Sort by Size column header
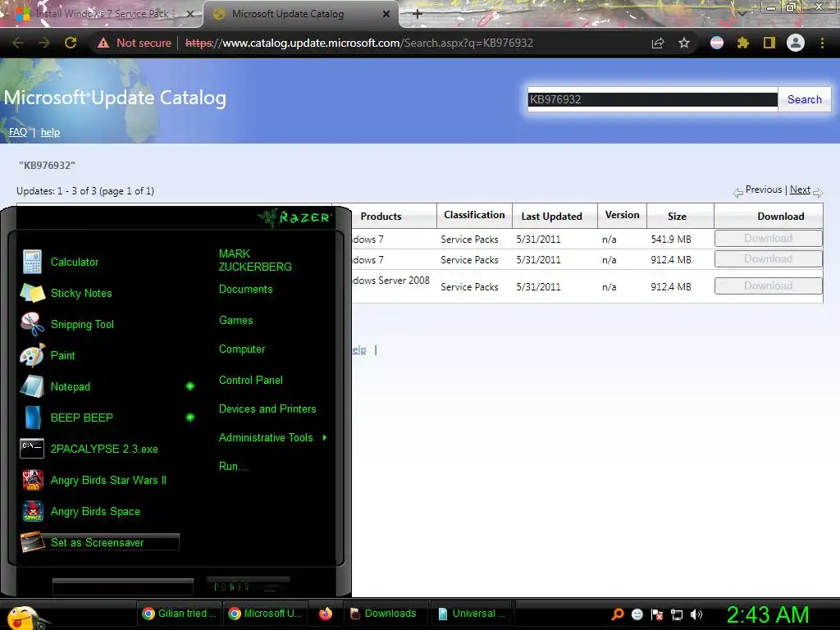 click(677, 217)
